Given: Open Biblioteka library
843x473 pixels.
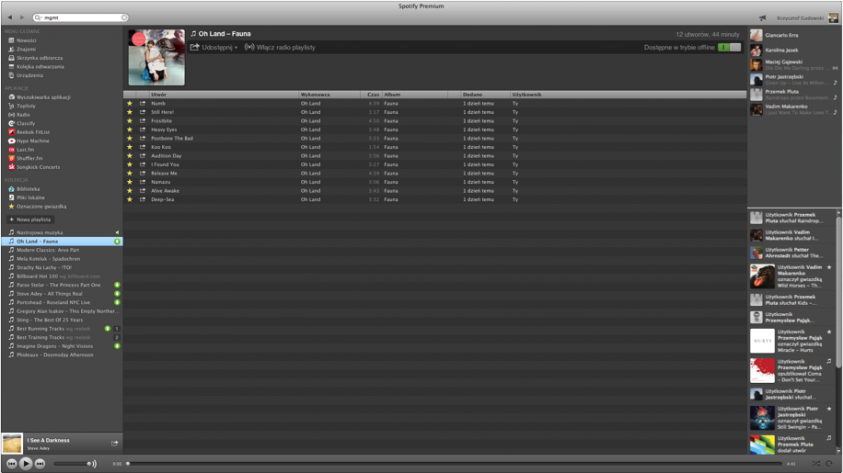Looking at the screenshot, I should 27,189.
